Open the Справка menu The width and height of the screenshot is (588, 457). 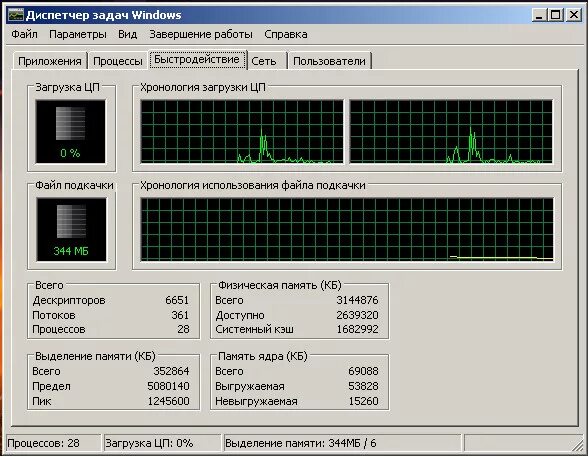tap(286, 34)
